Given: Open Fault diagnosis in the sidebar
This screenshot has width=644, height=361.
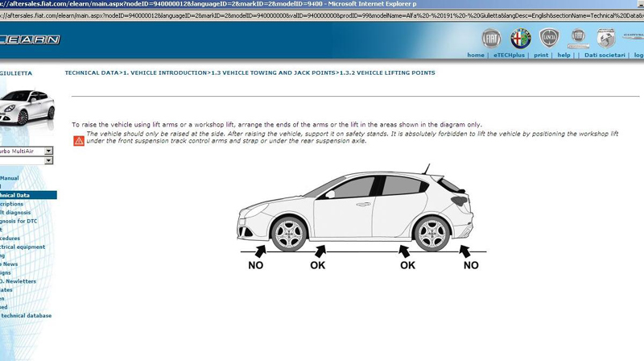Looking at the screenshot, I should pyautogui.click(x=15, y=213).
